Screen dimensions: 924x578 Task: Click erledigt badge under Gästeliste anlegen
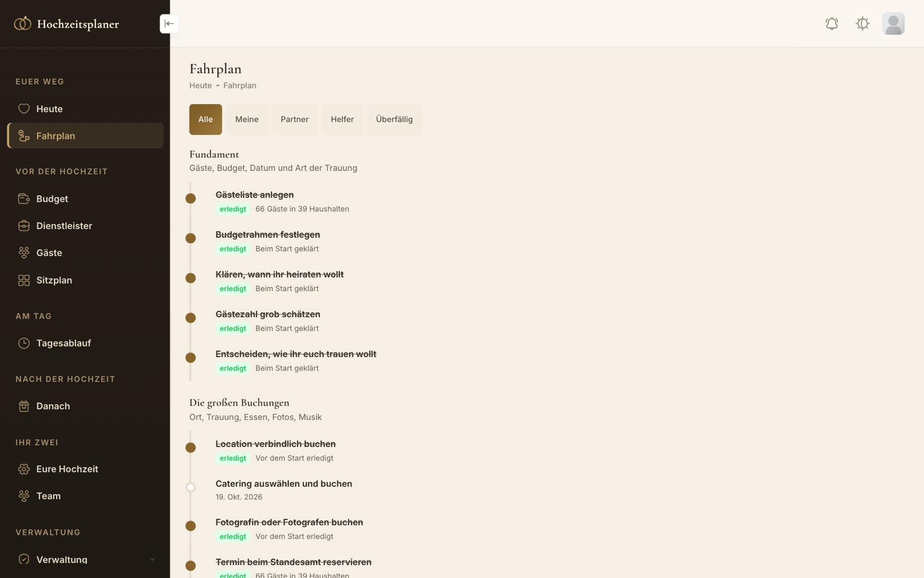point(233,209)
